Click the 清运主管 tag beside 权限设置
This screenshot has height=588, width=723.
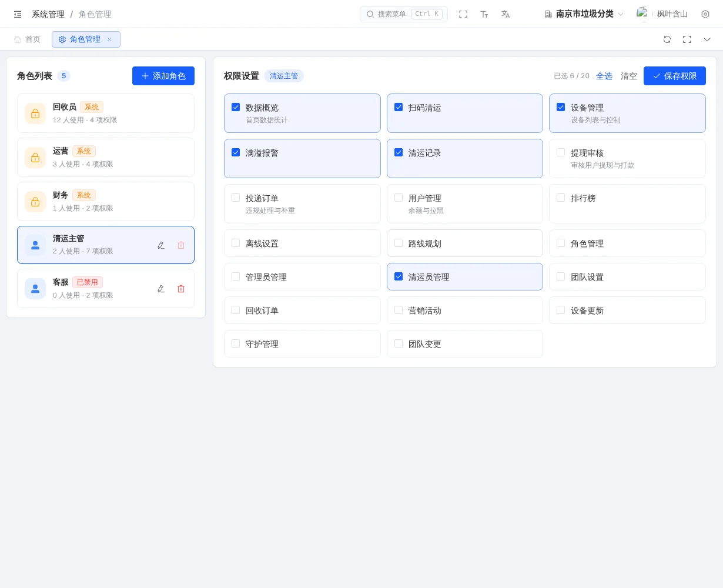tap(284, 76)
